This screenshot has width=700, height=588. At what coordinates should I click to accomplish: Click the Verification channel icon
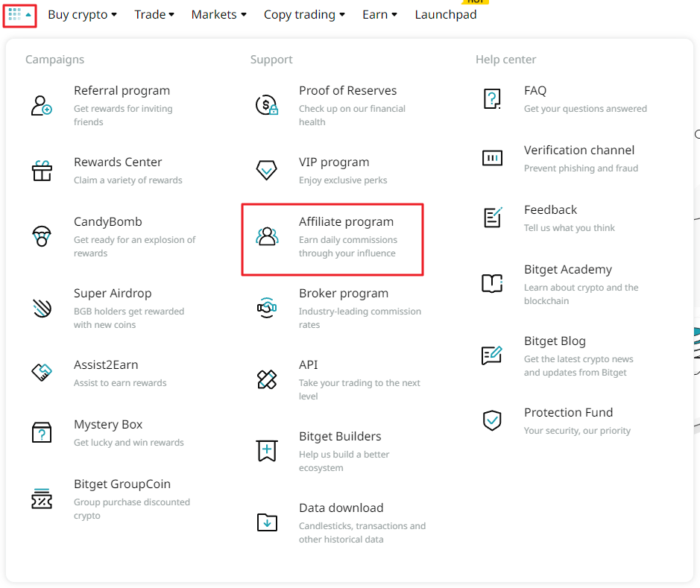492,158
